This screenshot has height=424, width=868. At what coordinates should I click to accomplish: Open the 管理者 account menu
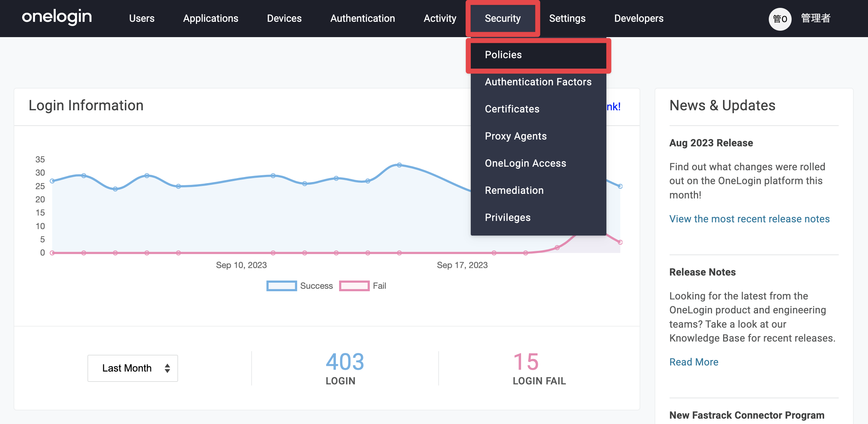click(816, 18)
